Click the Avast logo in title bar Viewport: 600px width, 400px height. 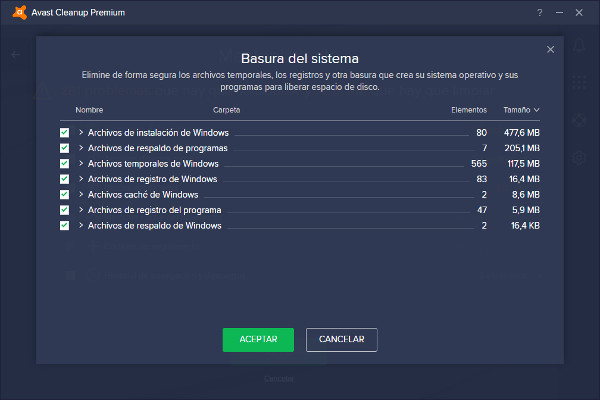point(12,13)
